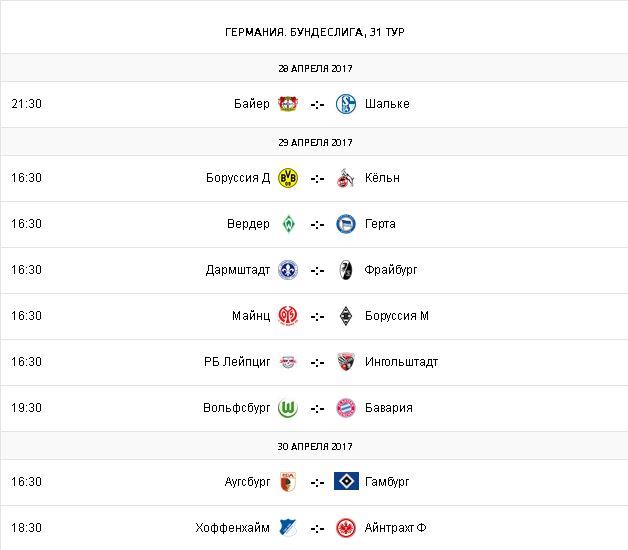Click the Mainz red club logo
Viewport: 628px width, 550px height.
289,316
